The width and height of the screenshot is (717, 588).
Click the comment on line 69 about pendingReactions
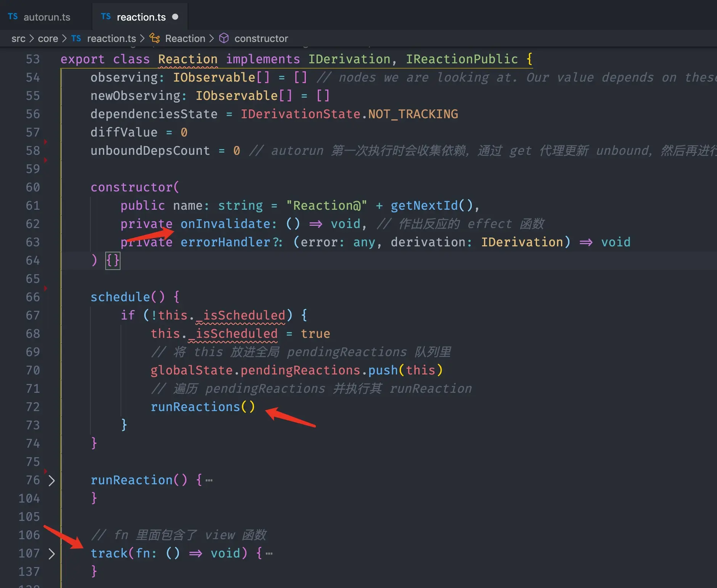301,352
